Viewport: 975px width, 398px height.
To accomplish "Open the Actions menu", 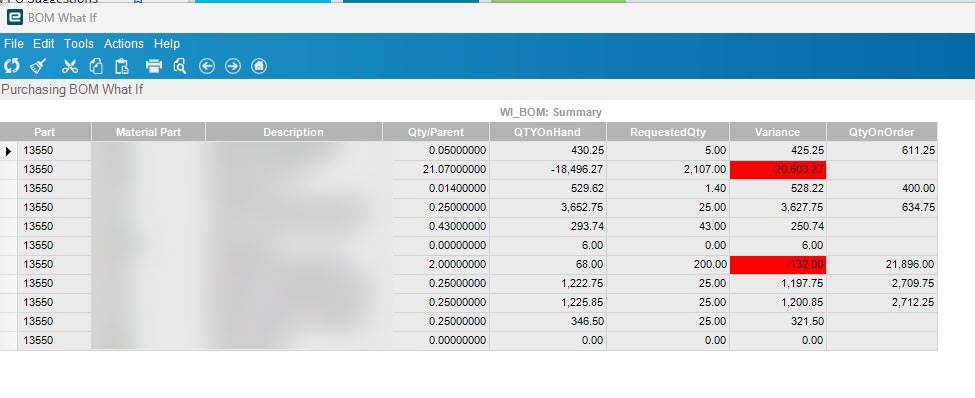I will click(124, 44).
